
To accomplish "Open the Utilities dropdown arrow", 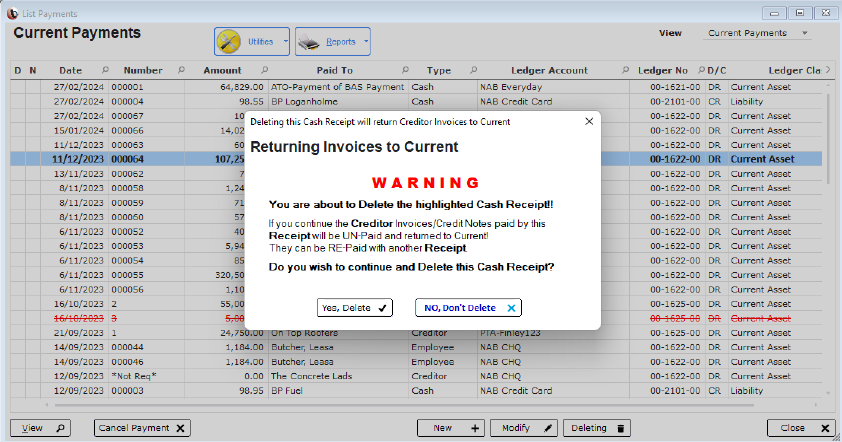I will point(286,41).
